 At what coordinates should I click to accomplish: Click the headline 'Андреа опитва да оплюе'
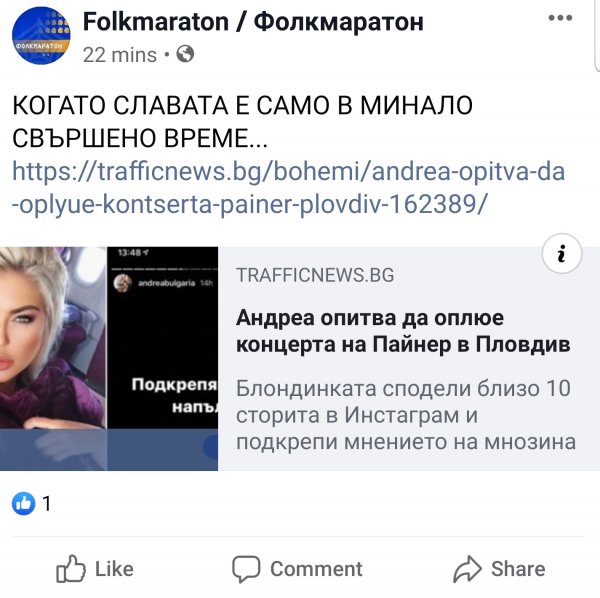pos(370,318)
